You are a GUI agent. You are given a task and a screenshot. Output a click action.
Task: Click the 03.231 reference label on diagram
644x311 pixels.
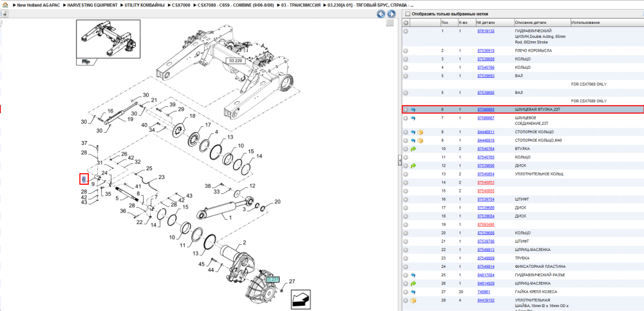[272, 279]
